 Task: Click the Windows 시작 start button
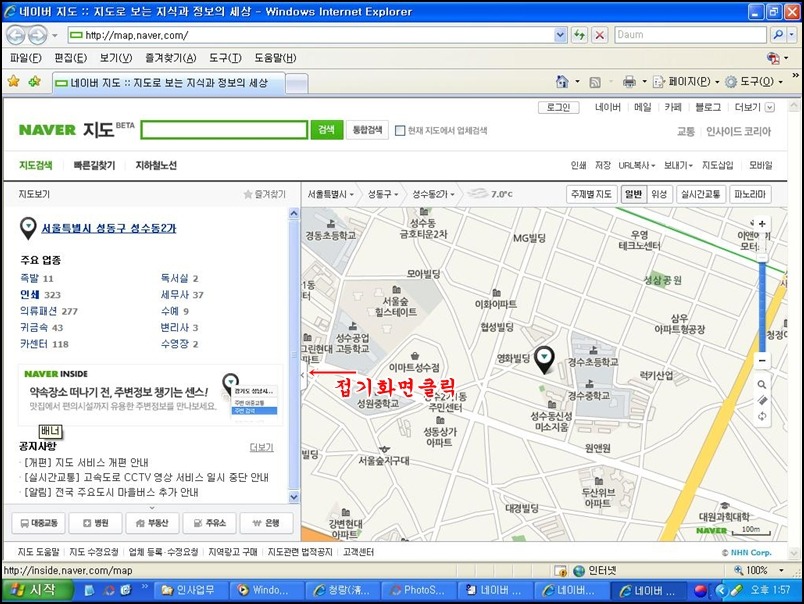click(x=36, y=590)
